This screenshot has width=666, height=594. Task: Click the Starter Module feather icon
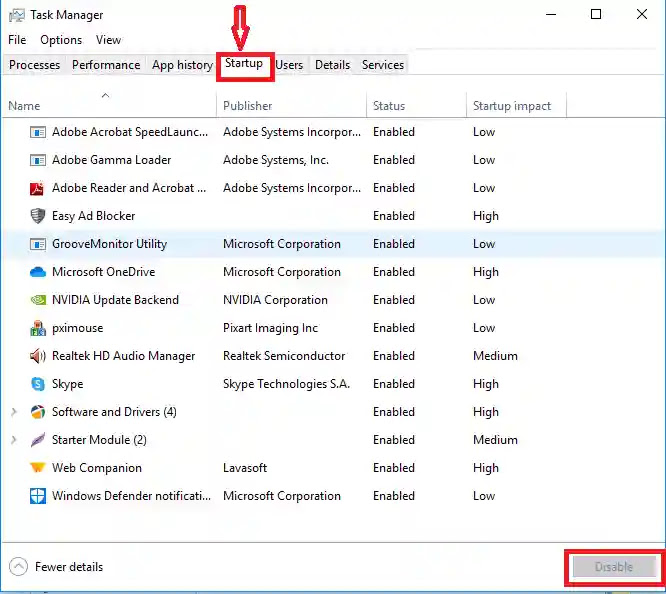38,440
